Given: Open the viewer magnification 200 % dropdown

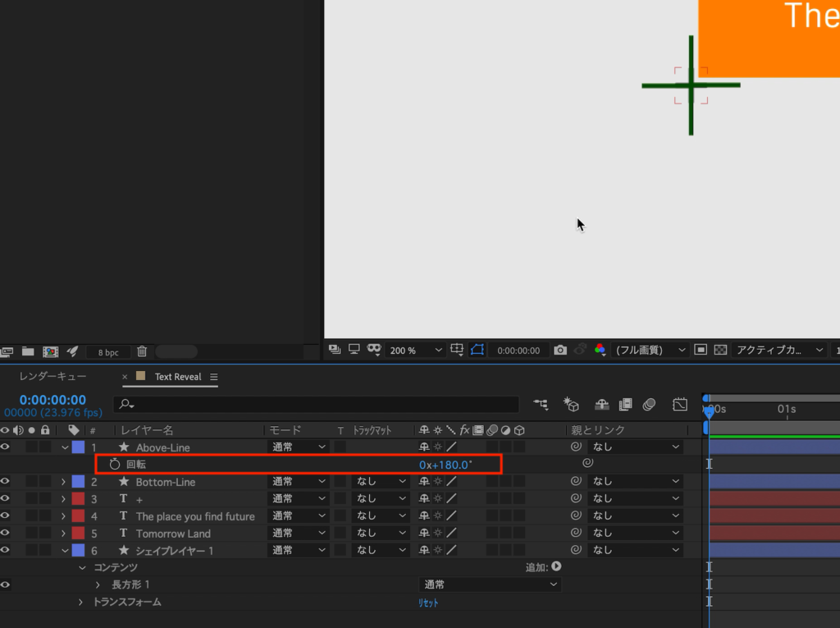Looking at the screenshot, I should (416, 350).
